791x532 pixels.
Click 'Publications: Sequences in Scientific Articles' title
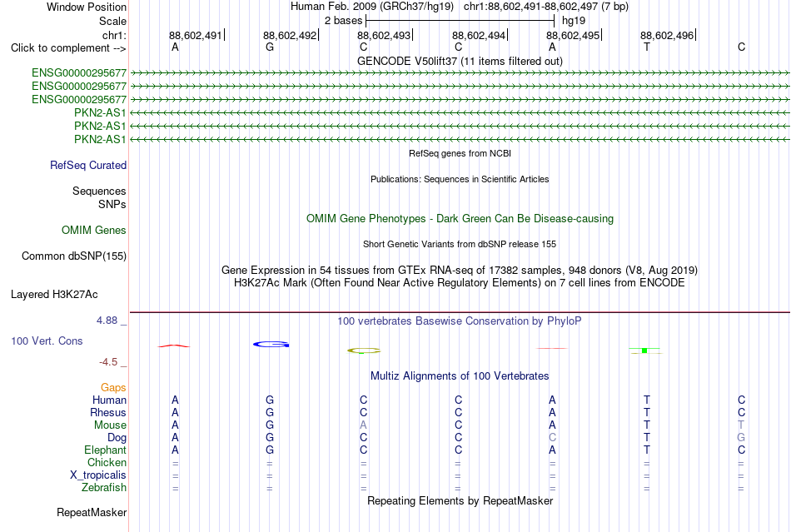pos(460,179)
